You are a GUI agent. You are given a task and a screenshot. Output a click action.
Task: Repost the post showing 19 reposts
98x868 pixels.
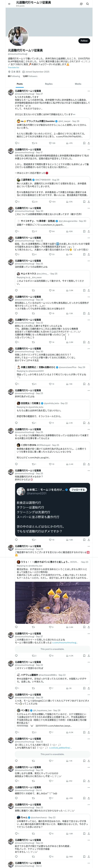[33, 143]
